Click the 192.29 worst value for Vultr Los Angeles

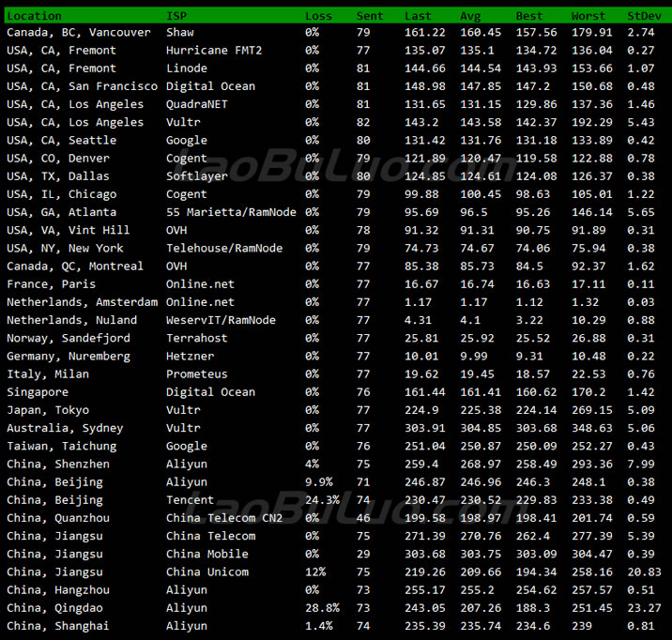[x=592, y=123]
